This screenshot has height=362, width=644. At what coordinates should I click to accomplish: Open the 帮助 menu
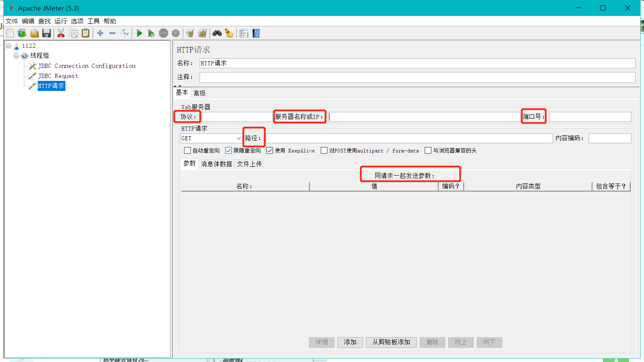[x=110, y=21]
